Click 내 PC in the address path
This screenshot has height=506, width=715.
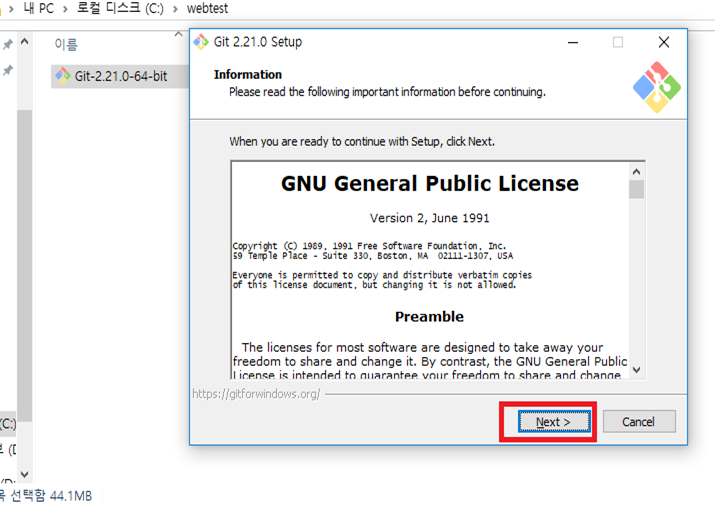tap(38, 8)
